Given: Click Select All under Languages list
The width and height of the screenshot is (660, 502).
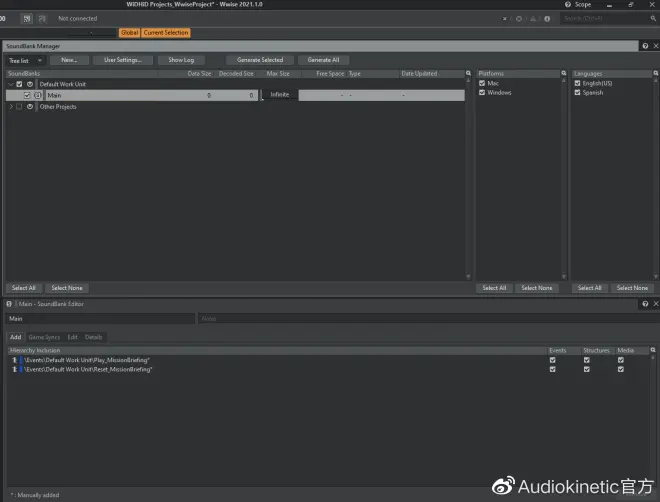Looking at the screenshot, I should (589, 288).
